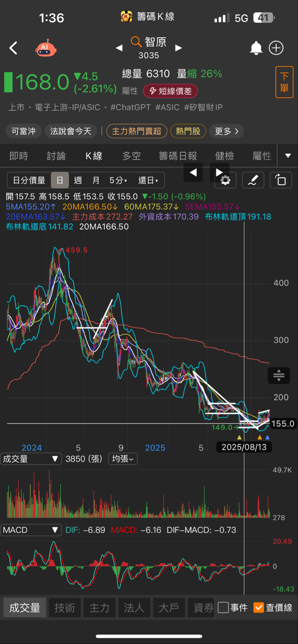Viewport: 298px width, 644px height.
Task: Go to previous stock with left triangle
Action: [x=119, y=48]
